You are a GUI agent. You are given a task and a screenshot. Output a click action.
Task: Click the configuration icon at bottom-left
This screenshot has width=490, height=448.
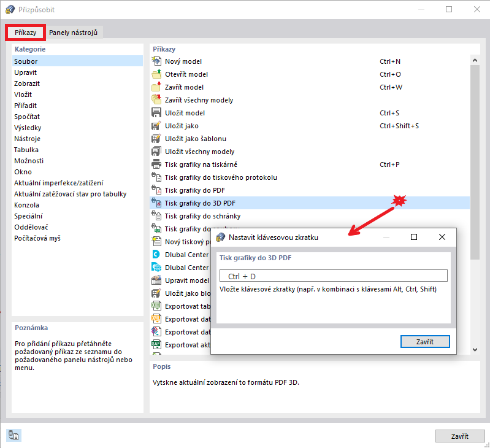[x=13, y=435]
